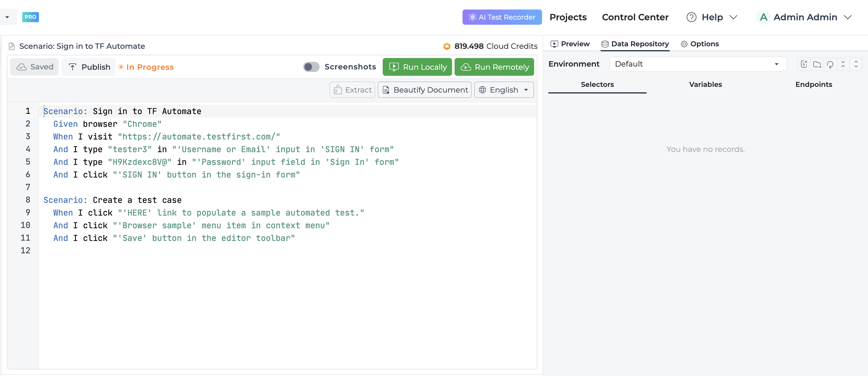Image resolution: width=868 pixels, height=376 pixels.
Task: Click the Saved button
Action: coord(34,67)
